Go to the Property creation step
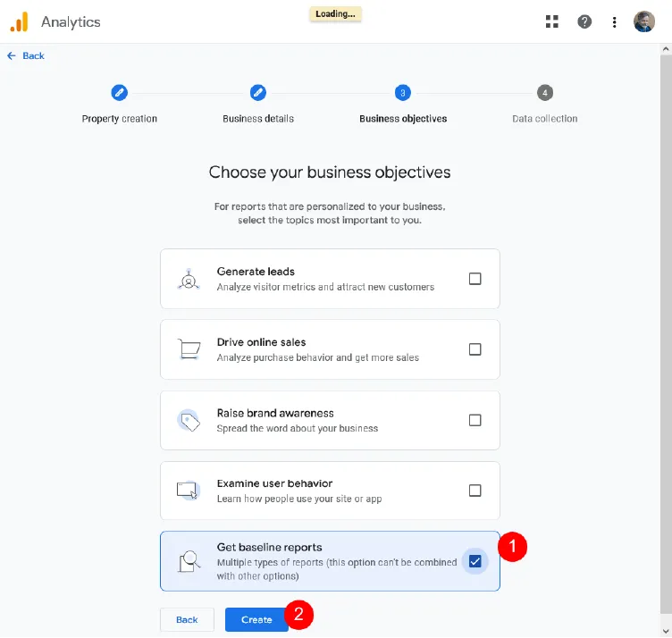The image size is (672, 638). point(119,93)
